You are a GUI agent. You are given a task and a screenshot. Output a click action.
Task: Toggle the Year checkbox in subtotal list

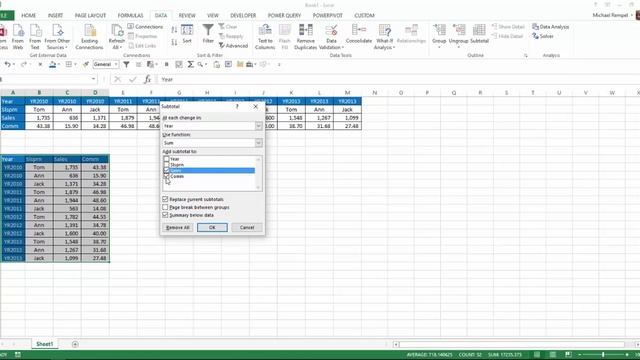[166, 159]
